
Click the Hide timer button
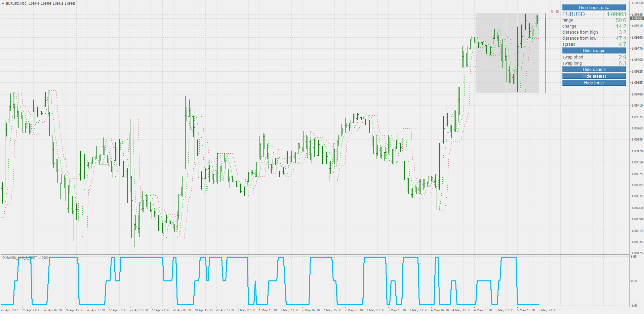pyautogui.click(x=594, y=83)
